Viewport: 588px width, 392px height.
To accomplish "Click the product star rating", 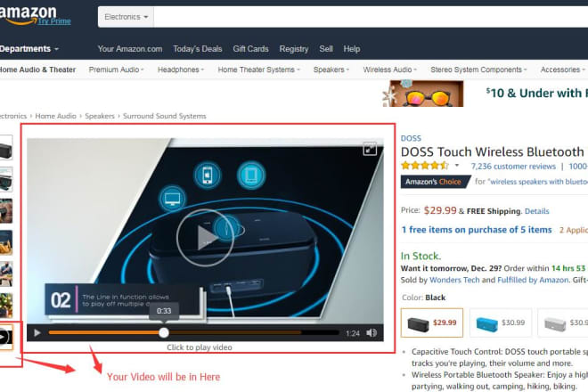I will (x=424, y=166).
